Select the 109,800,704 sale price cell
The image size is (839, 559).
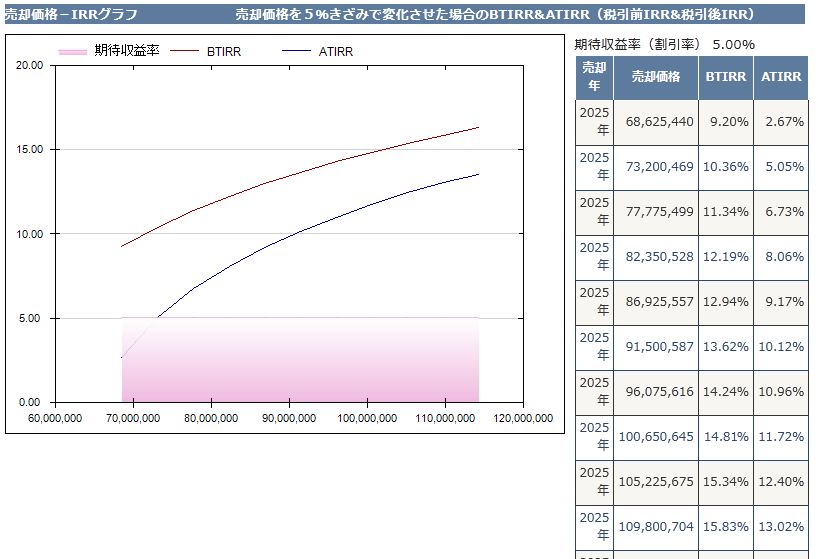658,527
